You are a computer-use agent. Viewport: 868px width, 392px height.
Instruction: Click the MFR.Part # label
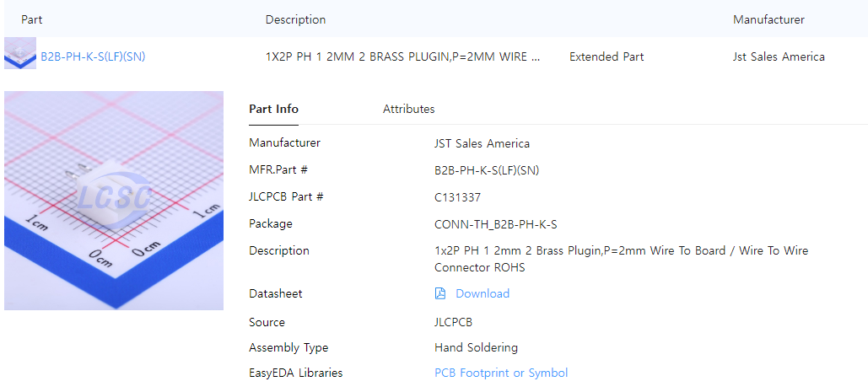click(x=278, y=170)
